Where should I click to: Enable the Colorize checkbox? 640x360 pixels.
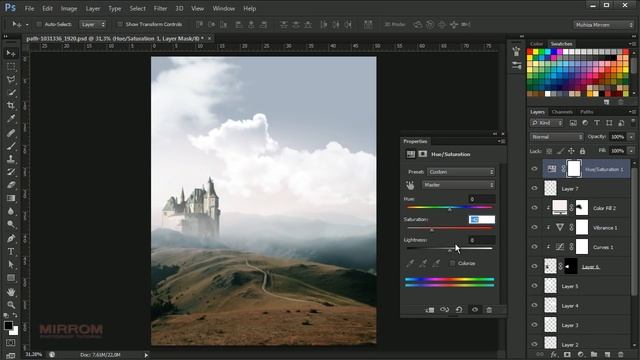point(452,263)
